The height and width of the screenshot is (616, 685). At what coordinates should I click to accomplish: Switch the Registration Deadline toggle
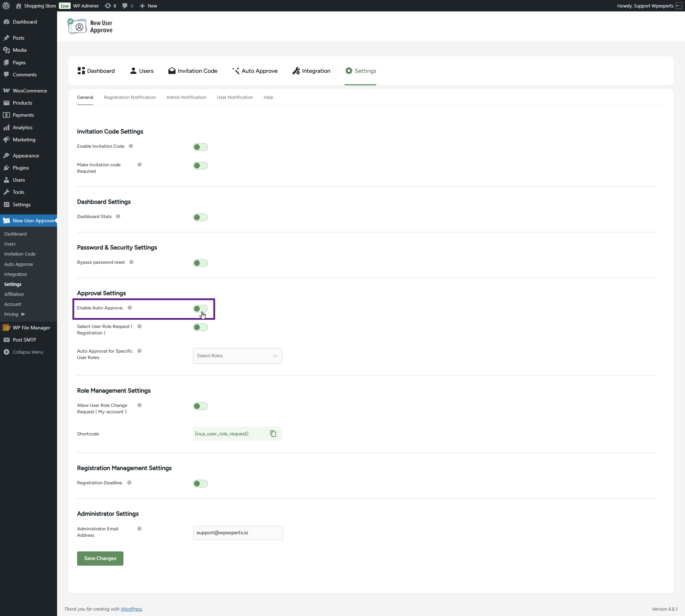pos(201,484)
